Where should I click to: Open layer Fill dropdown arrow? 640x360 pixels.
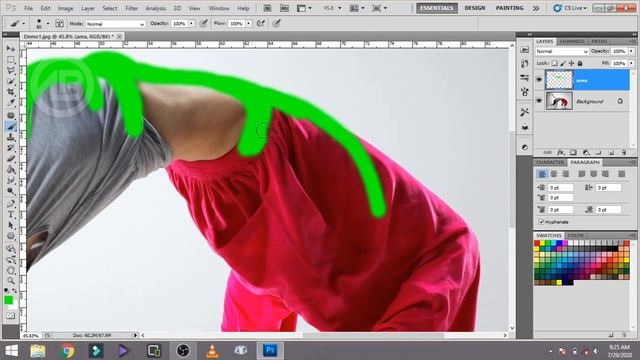(631, 64)
